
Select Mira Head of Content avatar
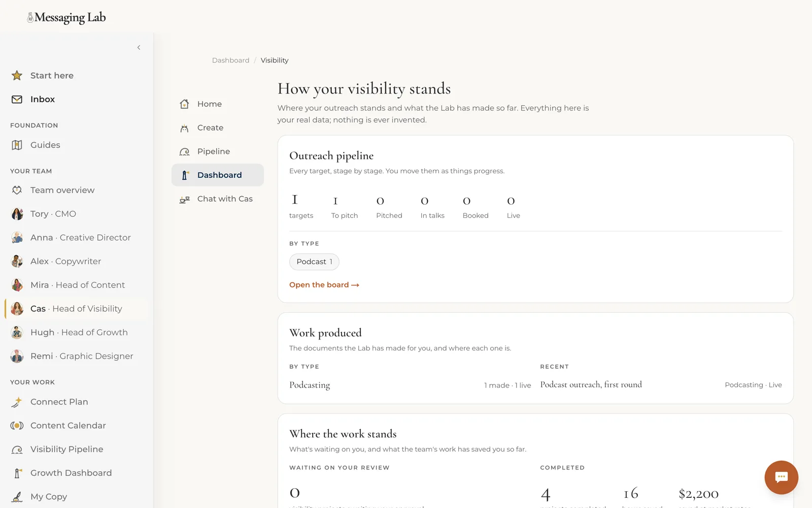click(x=17, y=285)
